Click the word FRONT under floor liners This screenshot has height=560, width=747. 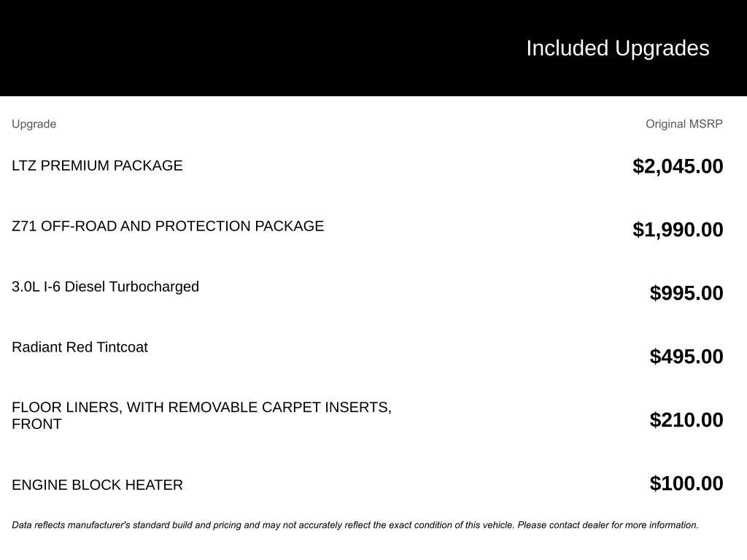pos(36,424)
